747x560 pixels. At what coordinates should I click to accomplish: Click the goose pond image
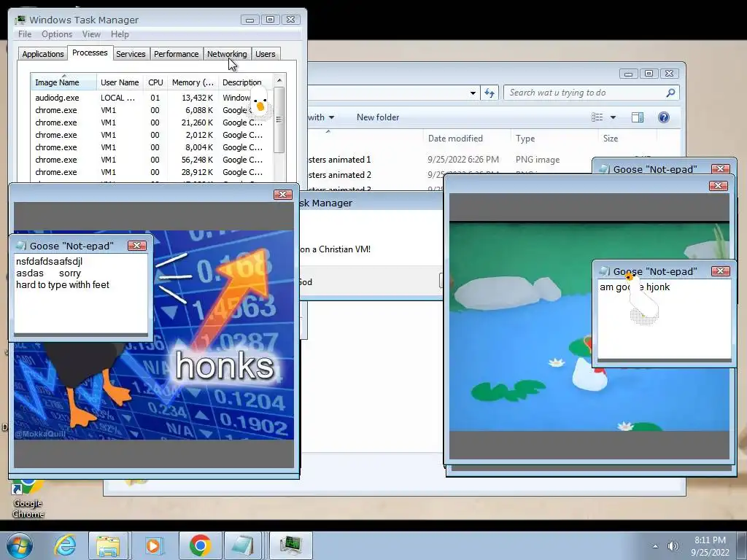589,326
